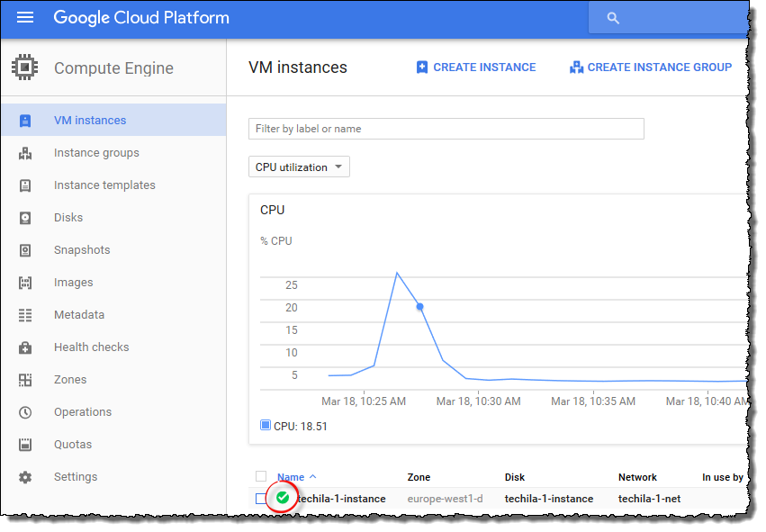Click the CREATE INSTANCE button

pos(475,68)
